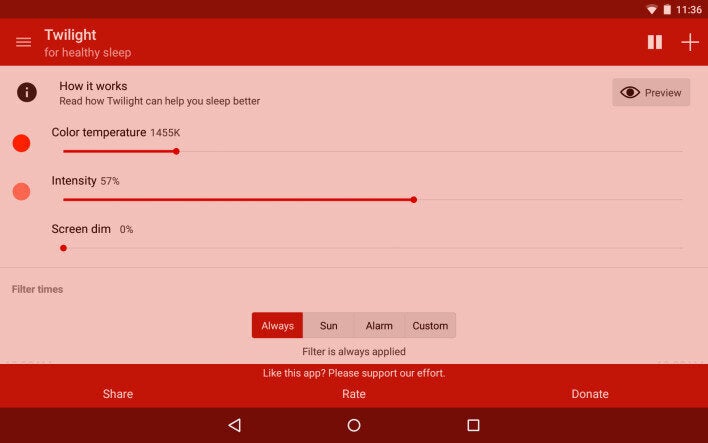Open the How it works article
This screenshot has height=443, width=708.
(x=159, y=93)
